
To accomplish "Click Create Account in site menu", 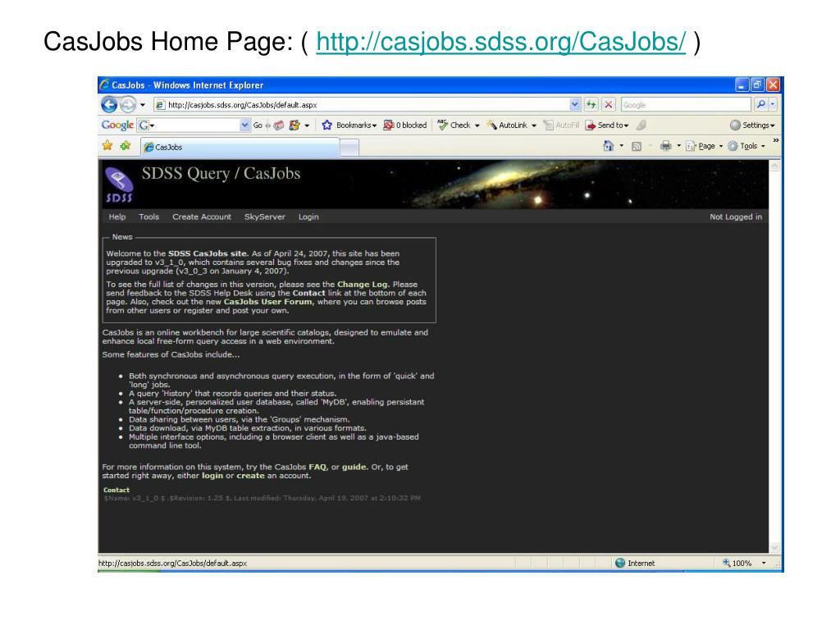I will [202, 217].
